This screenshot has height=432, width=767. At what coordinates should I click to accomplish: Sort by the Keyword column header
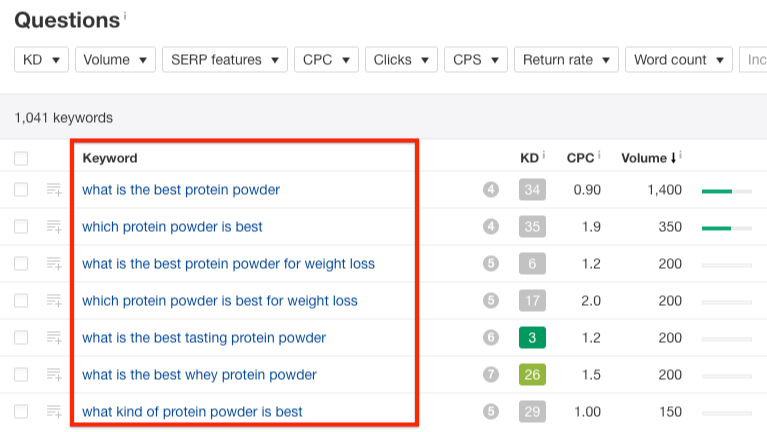[x=110, y=158]
